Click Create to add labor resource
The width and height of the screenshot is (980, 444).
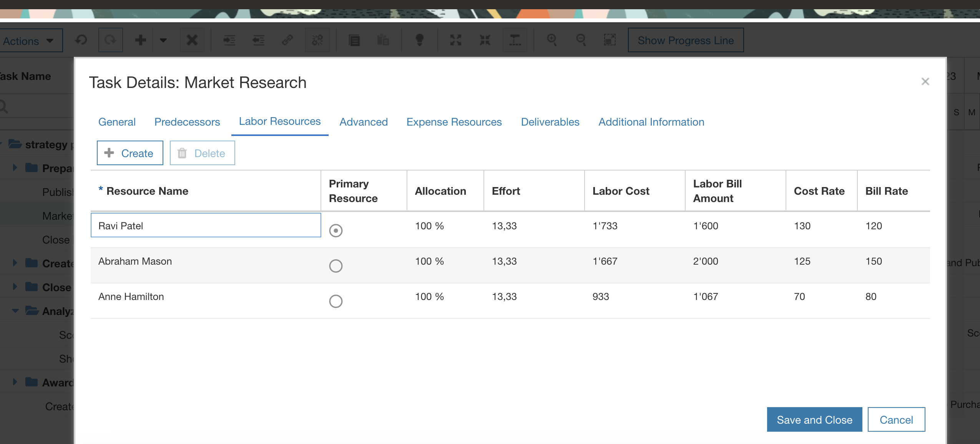point(130,153)
